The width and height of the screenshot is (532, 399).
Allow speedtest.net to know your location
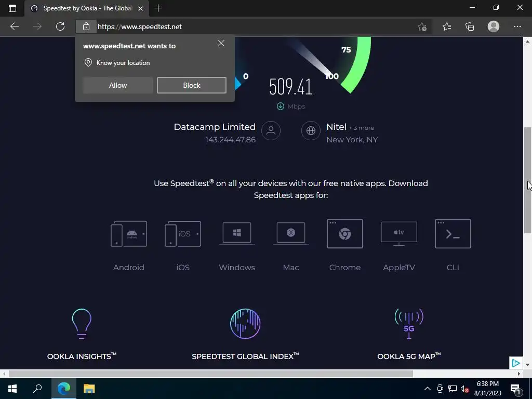(118, 85)
